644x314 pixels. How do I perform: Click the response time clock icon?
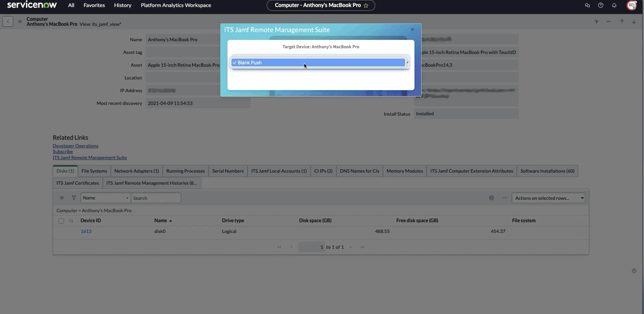point(634,271)
